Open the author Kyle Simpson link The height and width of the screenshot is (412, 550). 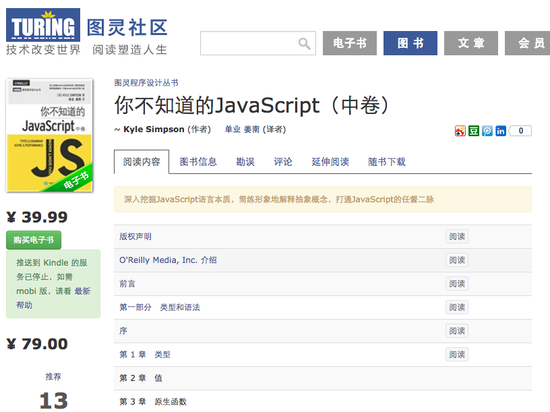click(x=154, y=129)
